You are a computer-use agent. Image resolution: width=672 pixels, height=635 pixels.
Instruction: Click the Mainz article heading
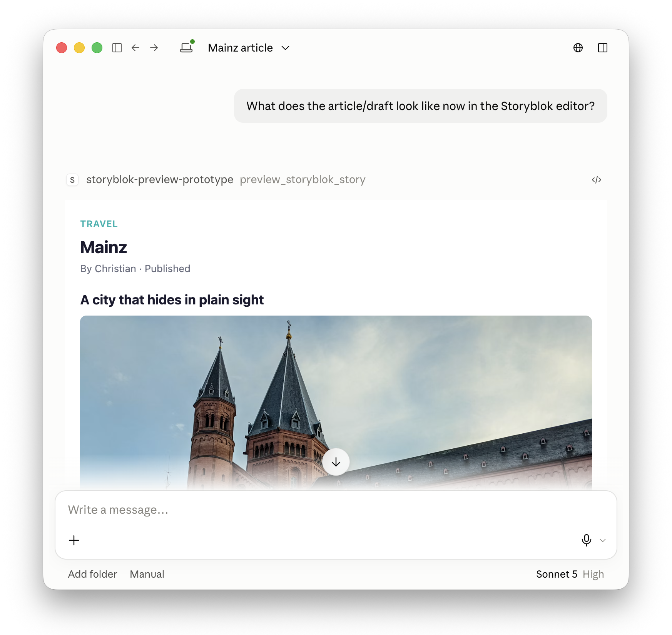[x=104, y=247]
